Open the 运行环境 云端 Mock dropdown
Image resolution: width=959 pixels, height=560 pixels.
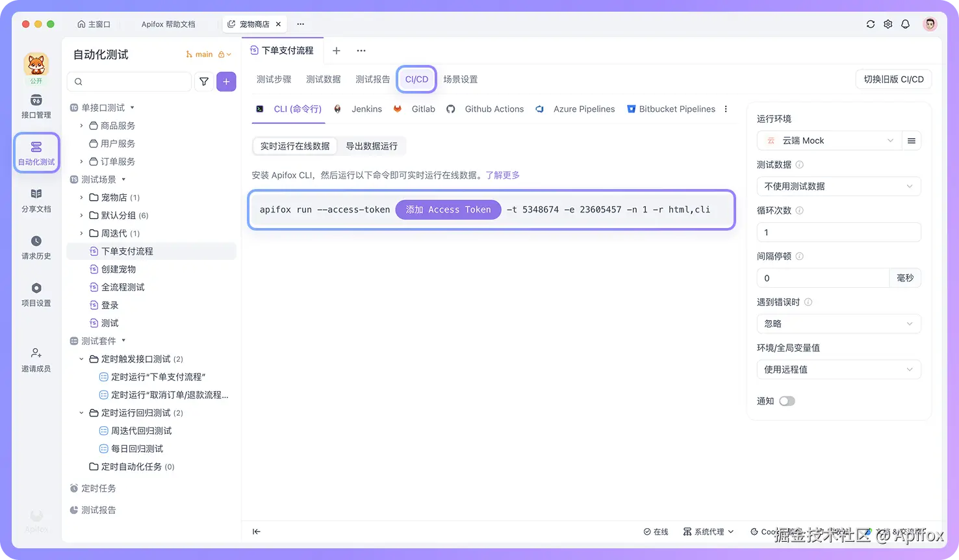point(829,141)
